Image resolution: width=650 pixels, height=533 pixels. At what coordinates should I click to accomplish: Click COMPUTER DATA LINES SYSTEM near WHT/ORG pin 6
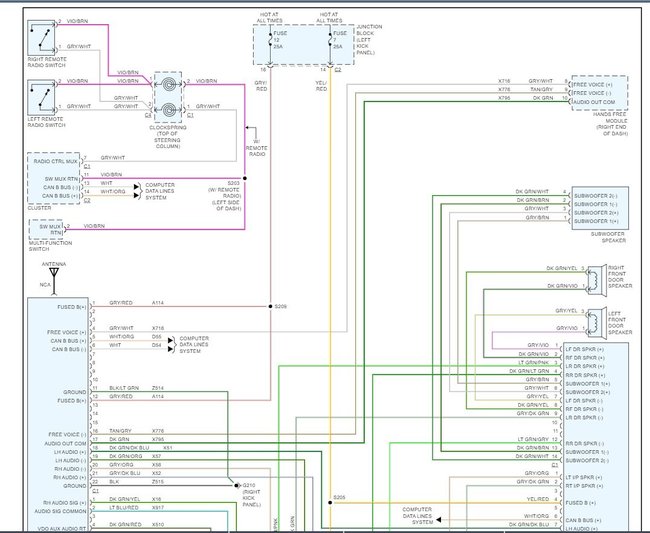[x=417, y=516]
